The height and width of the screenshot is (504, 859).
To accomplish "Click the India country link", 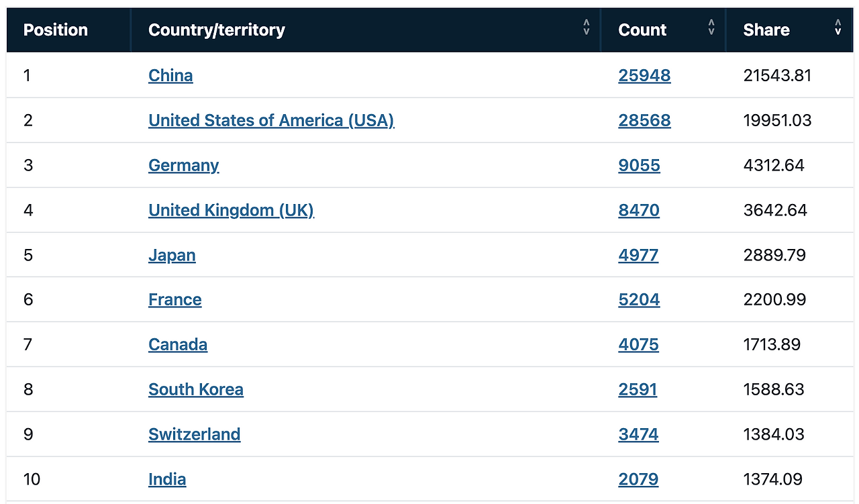I will (x=167, y=479).
